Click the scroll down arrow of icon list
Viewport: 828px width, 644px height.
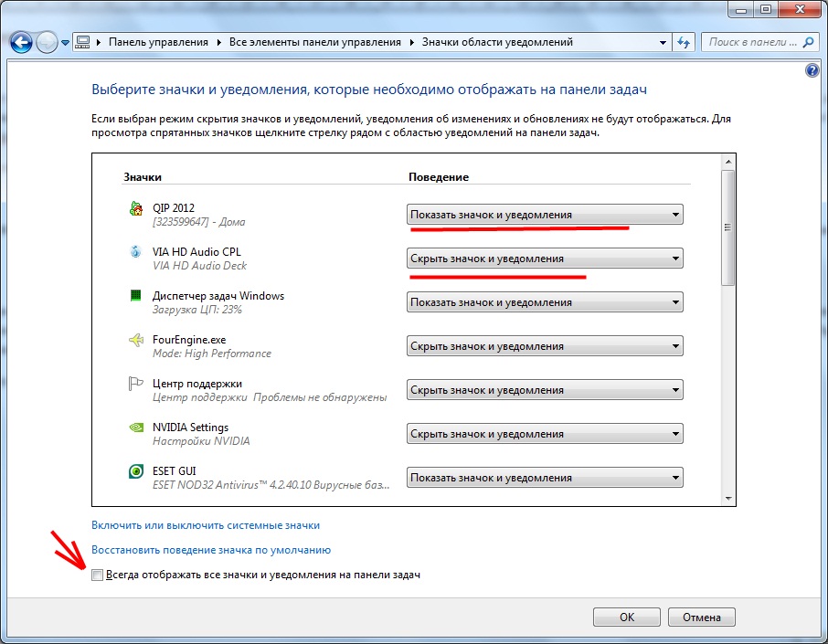728,499
